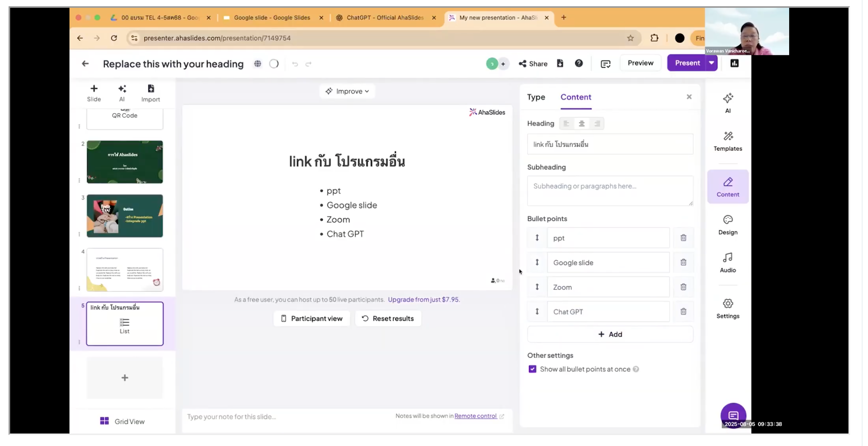
Task: Click the help question mark icon
Action: [578, 63]
